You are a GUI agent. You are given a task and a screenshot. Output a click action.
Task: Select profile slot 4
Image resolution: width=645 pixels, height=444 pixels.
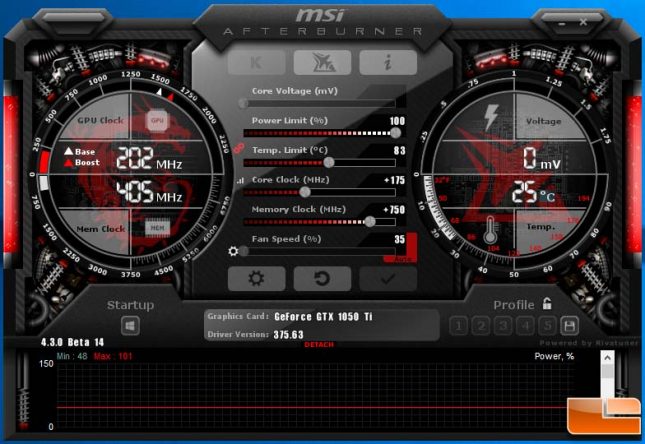(x=525, y=326)
